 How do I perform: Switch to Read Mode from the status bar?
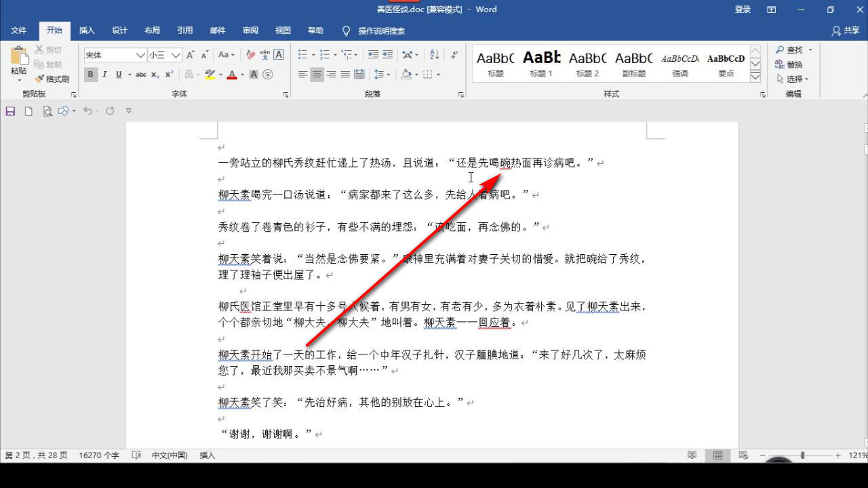tap(691, 455)
